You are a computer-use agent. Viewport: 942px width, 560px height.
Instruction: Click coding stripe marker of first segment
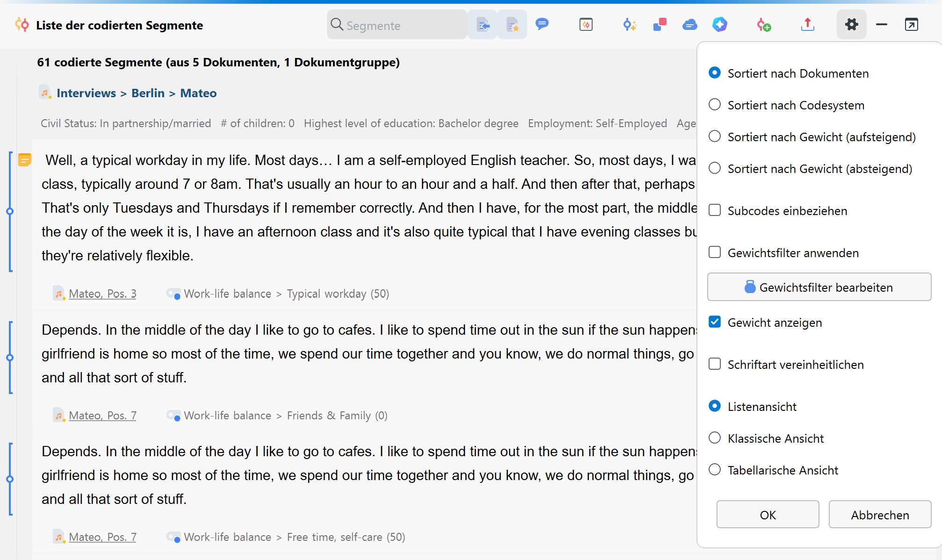[x=10, y=211]
